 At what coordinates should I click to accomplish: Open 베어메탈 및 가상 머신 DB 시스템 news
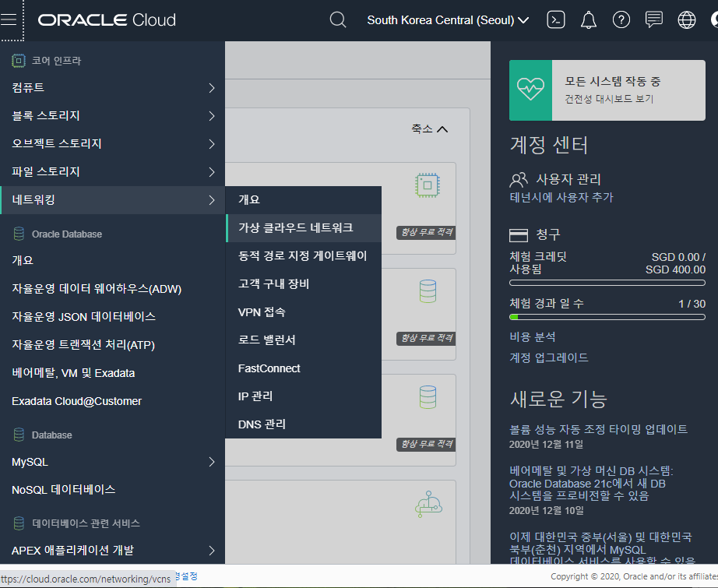tap(591, 483)
